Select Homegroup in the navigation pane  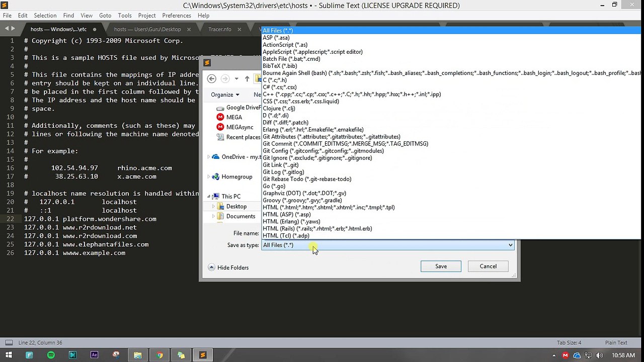(x=232, y=176)
